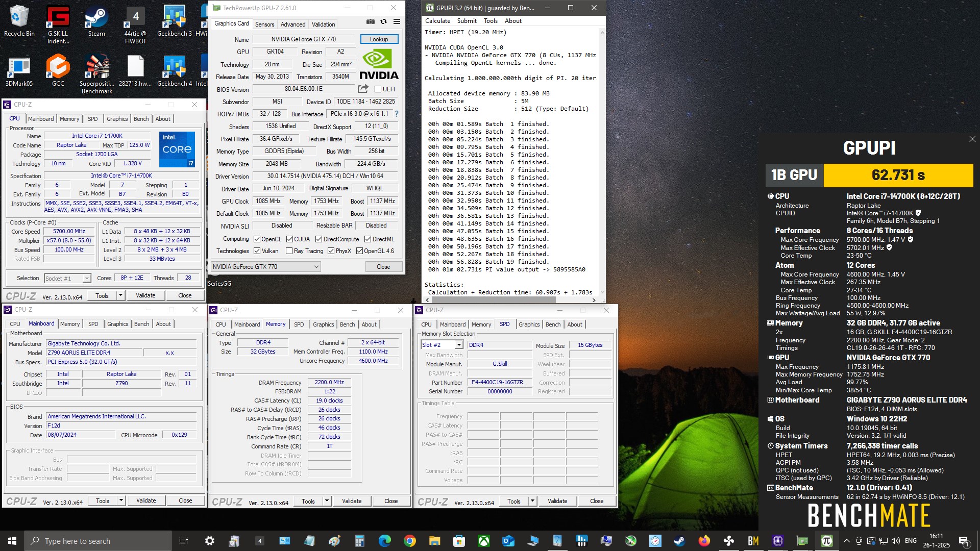Click the Close button in GPU-Z
The height and width of the screenshot is (551, 980).
pyautogui.click(x=383, y=266)
